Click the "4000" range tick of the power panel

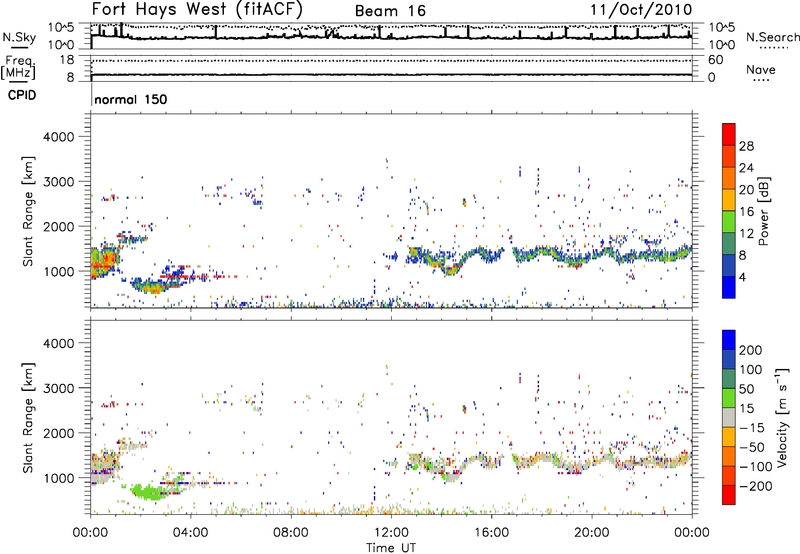tap(58, 137)
